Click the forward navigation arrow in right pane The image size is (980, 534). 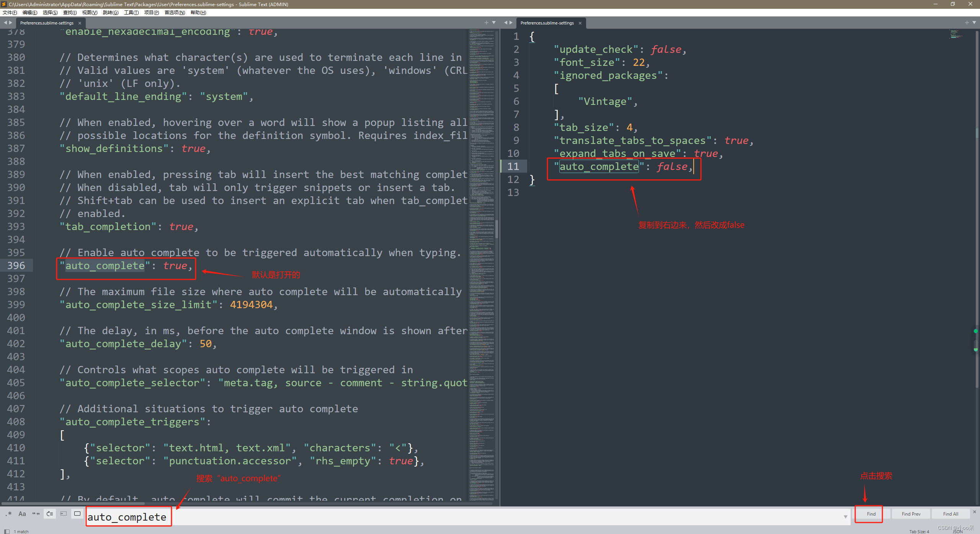511,22
